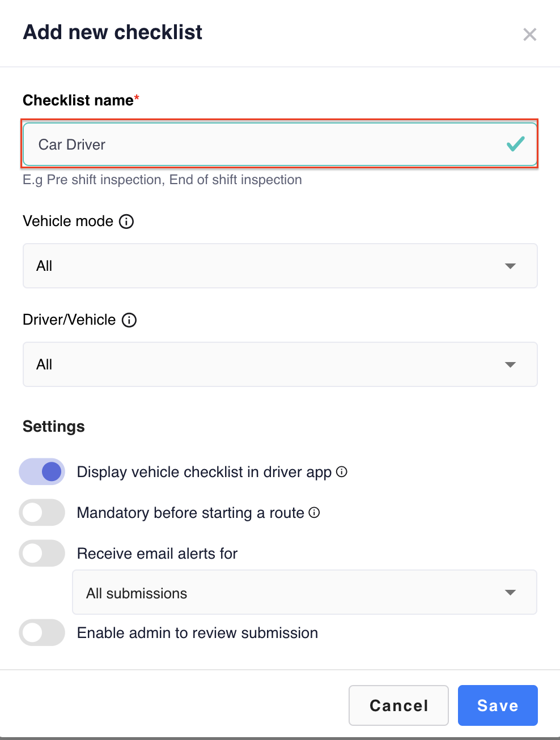560x740 pixels.
Task: Click the Cancel button
Action: 398,705
